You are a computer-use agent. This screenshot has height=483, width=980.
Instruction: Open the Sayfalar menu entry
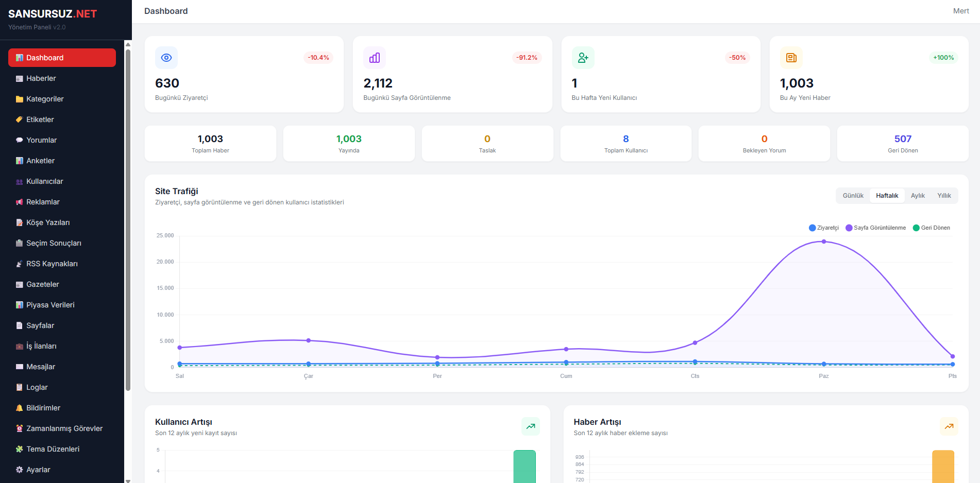pos(62,325)
